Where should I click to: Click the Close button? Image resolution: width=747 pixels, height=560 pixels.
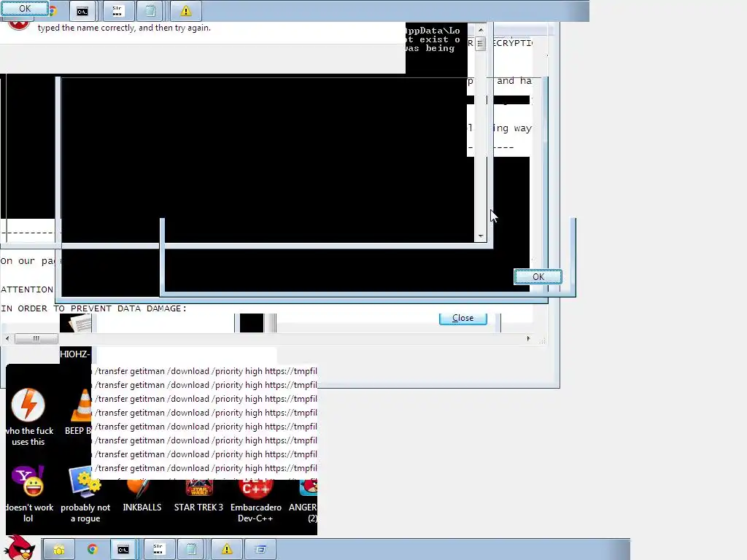point(462,318)
